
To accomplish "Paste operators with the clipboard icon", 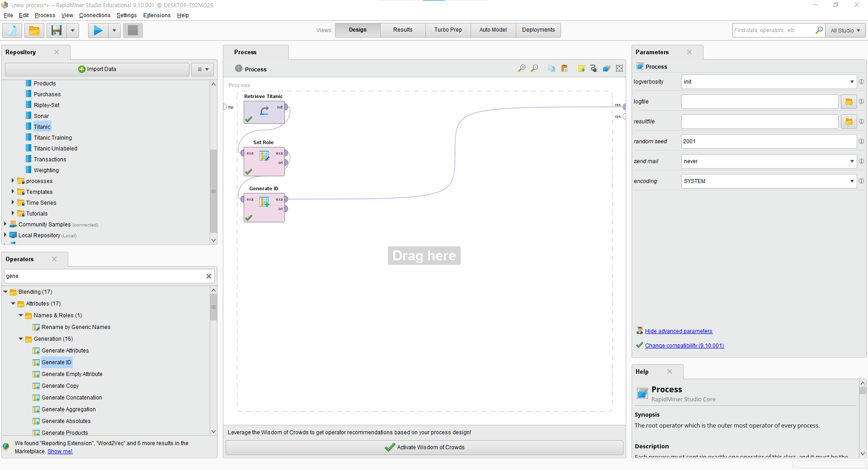I will (564, 68).
